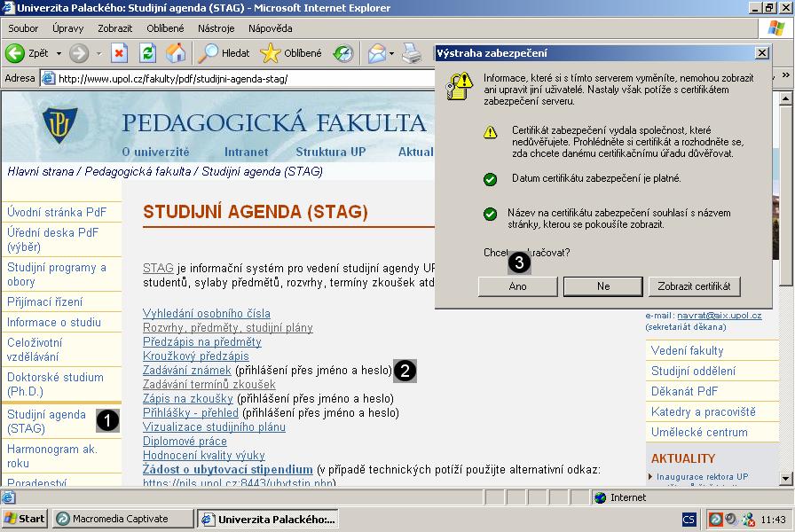This screenshot has width=795, height=532.
Task: Open Doktorské studium (Ph.D.) in the sidebar
Action: click(55, 384)
